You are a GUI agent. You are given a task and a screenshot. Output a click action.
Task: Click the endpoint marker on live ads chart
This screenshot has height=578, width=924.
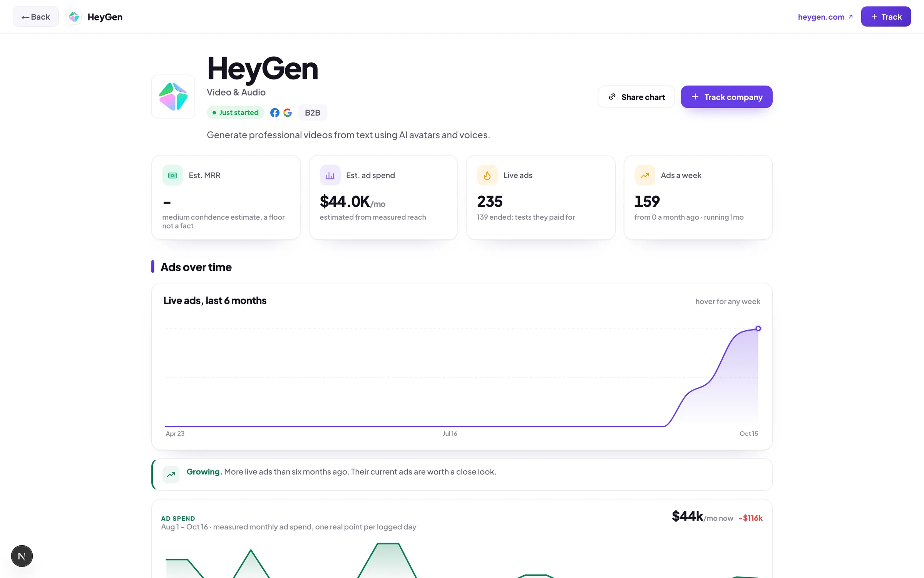[x=758, y=329]
